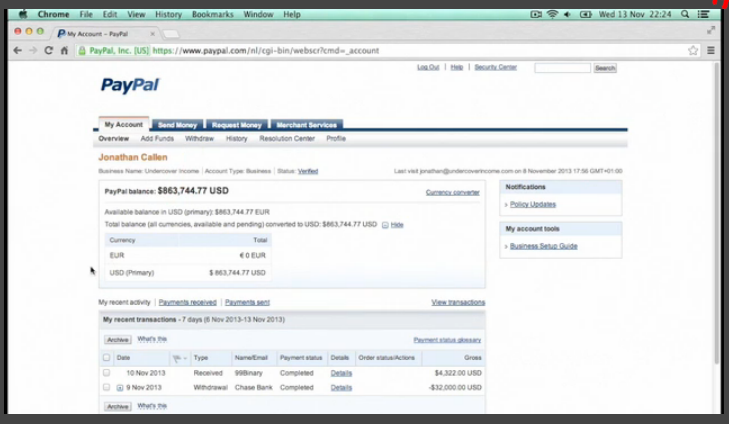
Task: Switch to the Send Money tab
Action: pyautogui.click(x=177, y=125)
